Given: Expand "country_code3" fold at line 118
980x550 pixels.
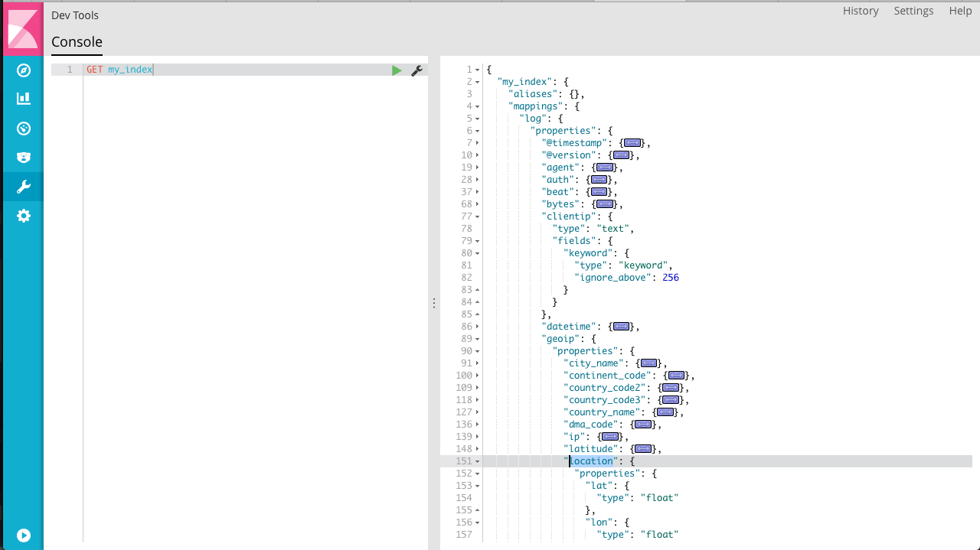Looking at the screenshot, I should click(478, 400).
